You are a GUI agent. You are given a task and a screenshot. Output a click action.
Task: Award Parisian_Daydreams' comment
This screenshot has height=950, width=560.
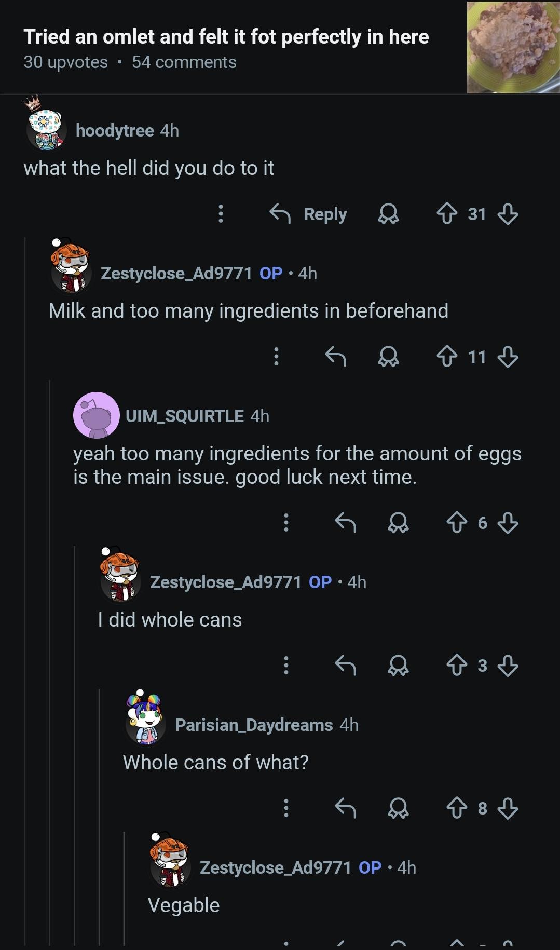[x=398, y=808]
